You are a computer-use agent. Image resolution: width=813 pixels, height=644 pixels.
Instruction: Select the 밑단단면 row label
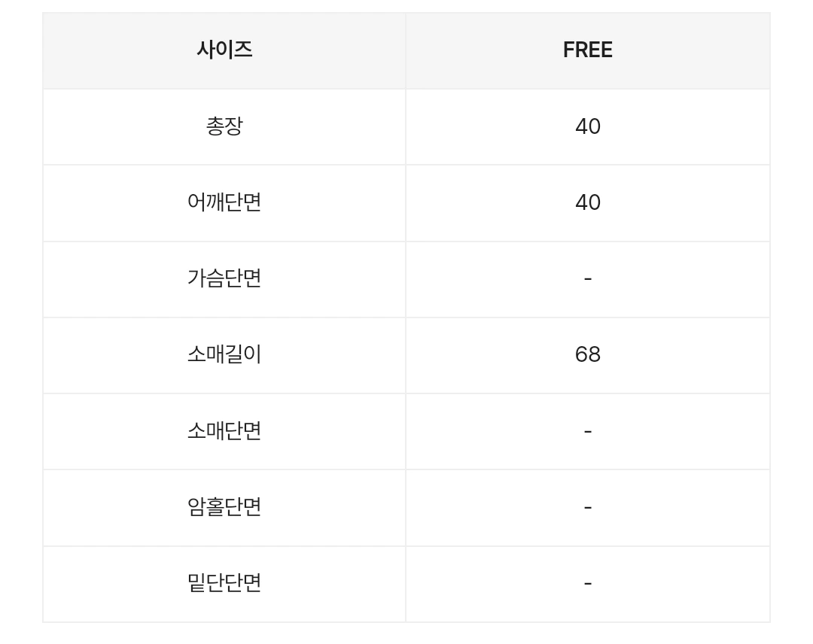click(224, 583)
